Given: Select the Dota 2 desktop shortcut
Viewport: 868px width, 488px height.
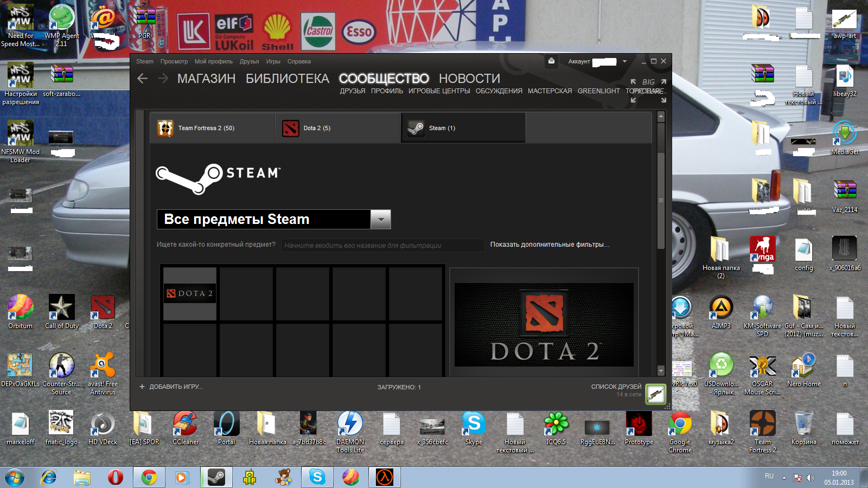Looking at the screenshot, I should pyautogui.click(x=103, y=312).
